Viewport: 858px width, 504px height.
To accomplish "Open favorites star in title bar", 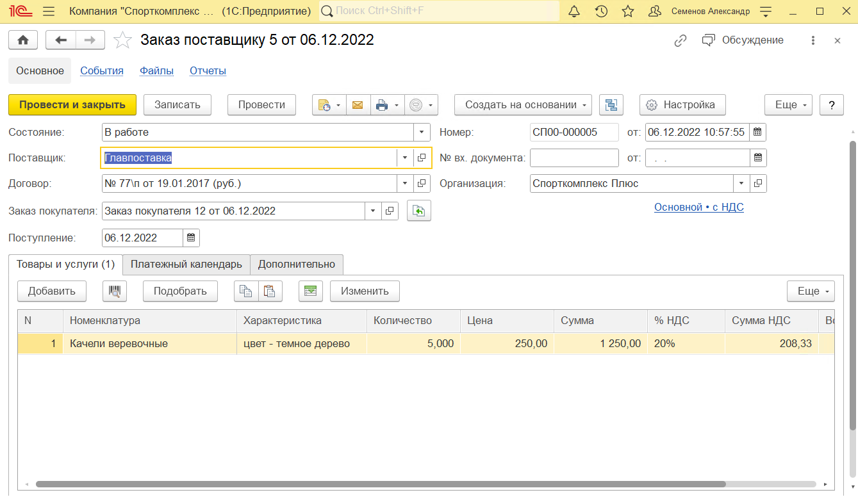I will pyautogui.click(x=628, y=12).
